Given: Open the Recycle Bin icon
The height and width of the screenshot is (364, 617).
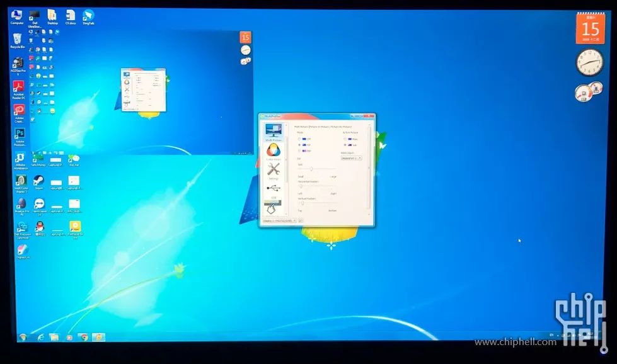Looking at the screenshot, I should [x=17, y=41].
